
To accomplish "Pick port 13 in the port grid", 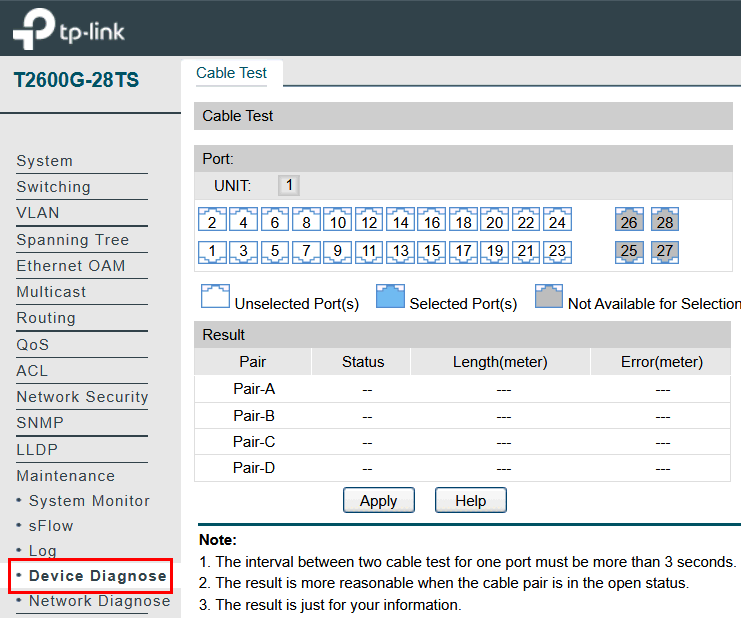I will pyautogui.click(x=400, y=251).
